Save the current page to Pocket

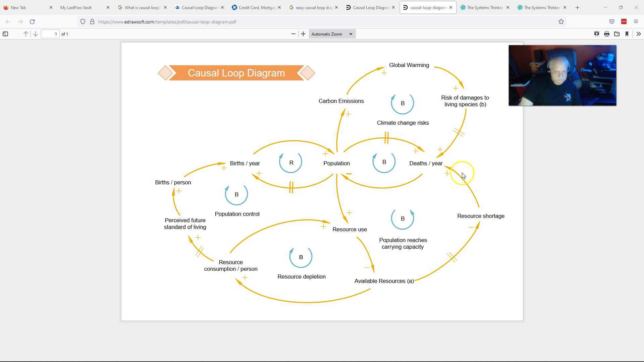click(x=611, y=21)
